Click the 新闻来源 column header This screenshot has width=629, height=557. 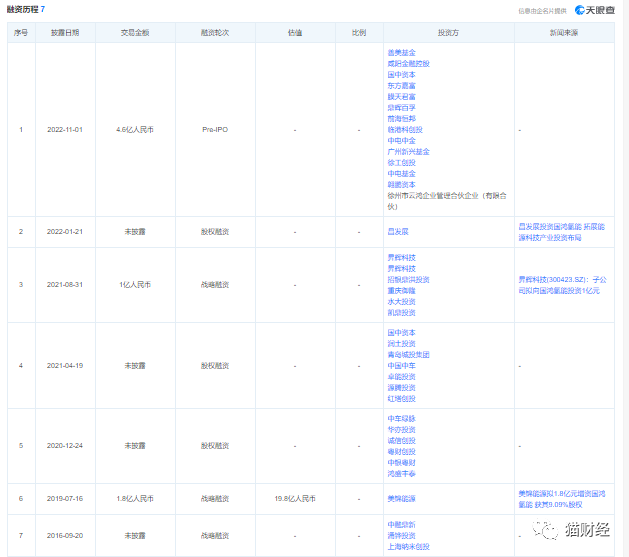tap(564, 32)
